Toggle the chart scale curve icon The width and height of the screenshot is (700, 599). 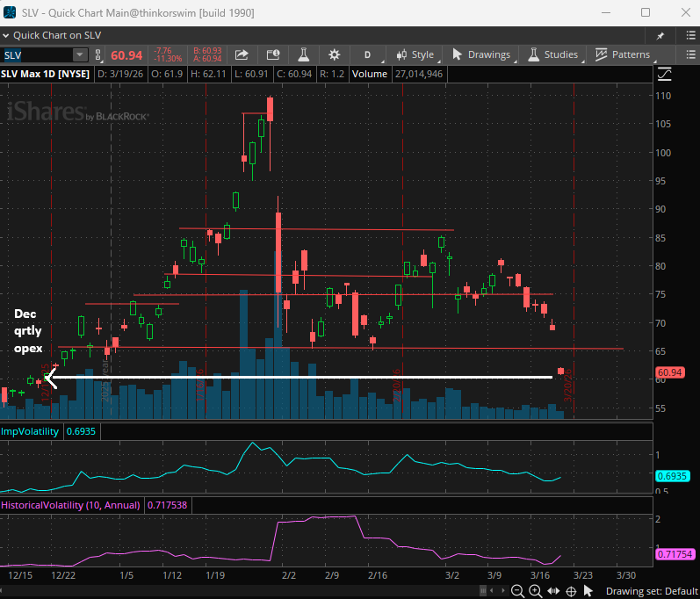665,74
